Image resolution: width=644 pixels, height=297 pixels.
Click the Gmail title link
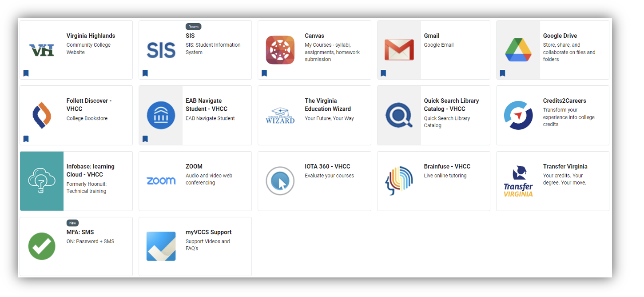click(x=432, y=36)
